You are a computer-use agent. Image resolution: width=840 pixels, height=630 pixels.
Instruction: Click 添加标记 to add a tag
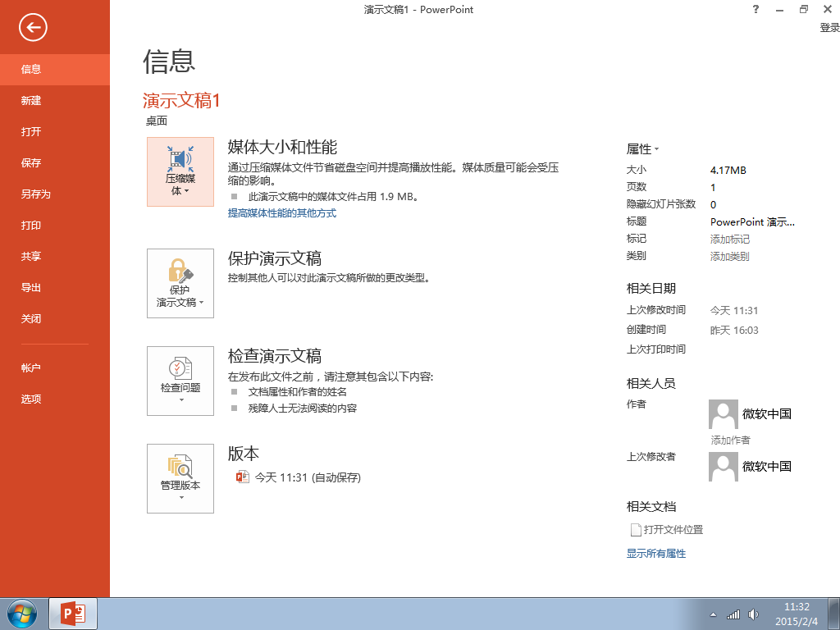point(729,239)
